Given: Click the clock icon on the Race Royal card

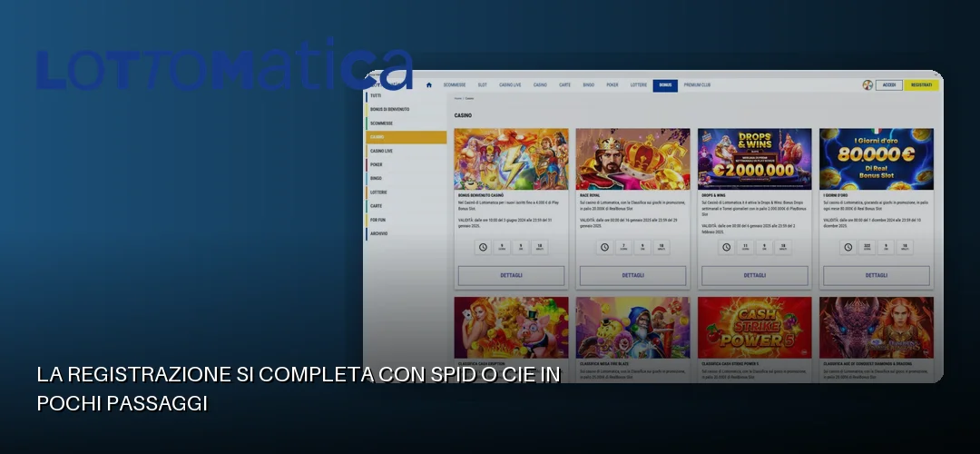Looking at the screenshot, I should [604, 247].
